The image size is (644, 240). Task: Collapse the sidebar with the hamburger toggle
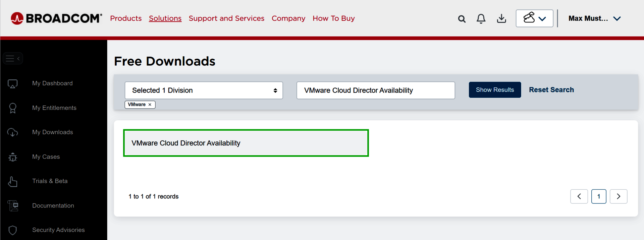click(13, 59)
